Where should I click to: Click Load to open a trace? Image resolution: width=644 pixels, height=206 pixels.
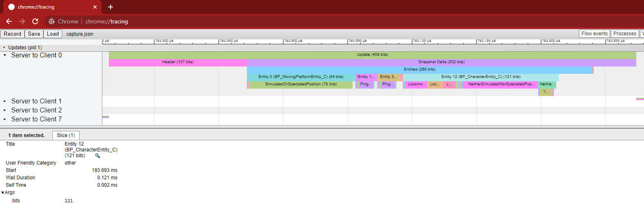(x=53, y=34)
